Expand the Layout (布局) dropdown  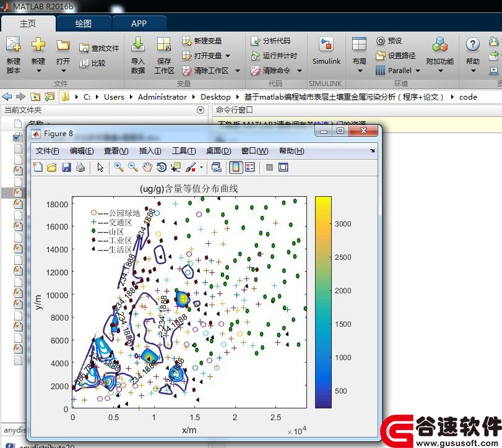pyautogui.click(x=360, y=71)
